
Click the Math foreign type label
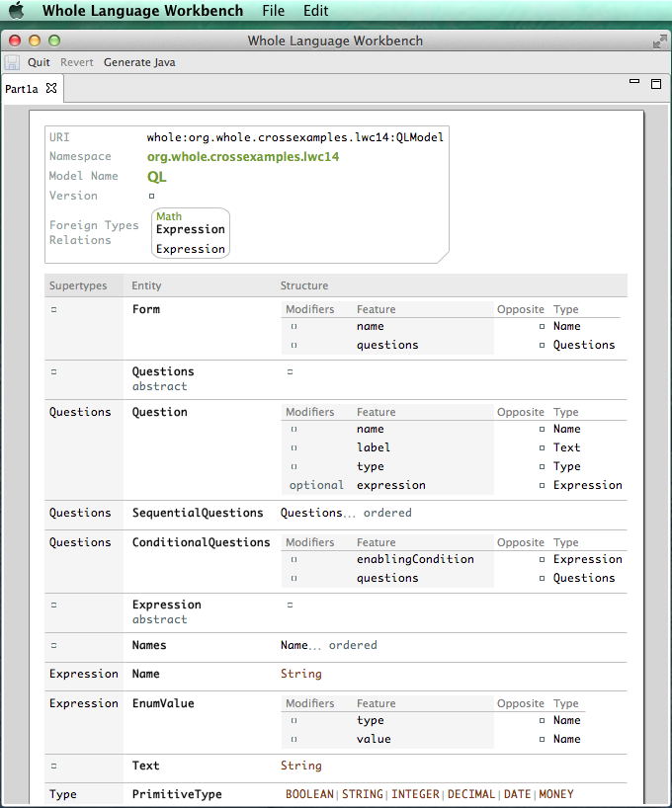pyautogui.click(x=169, y=216)
